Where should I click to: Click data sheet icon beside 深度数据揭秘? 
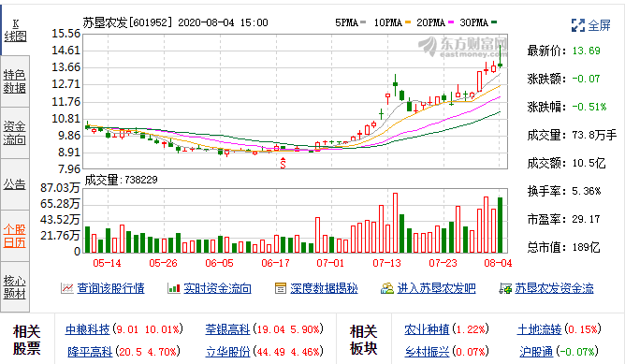280,288
